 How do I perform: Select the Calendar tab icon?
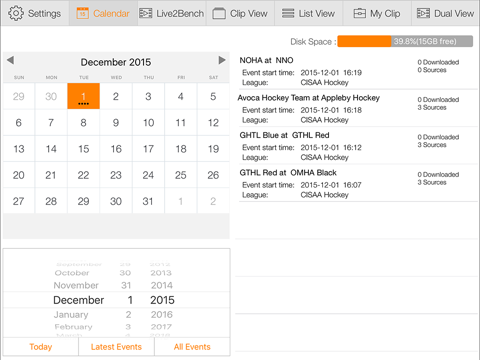[83, 13]
